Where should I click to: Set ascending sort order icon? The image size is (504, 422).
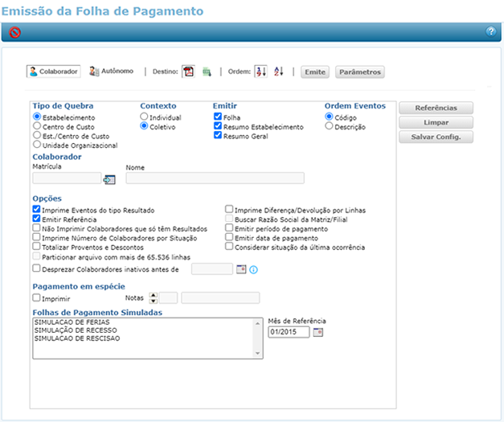pos(260,72)
